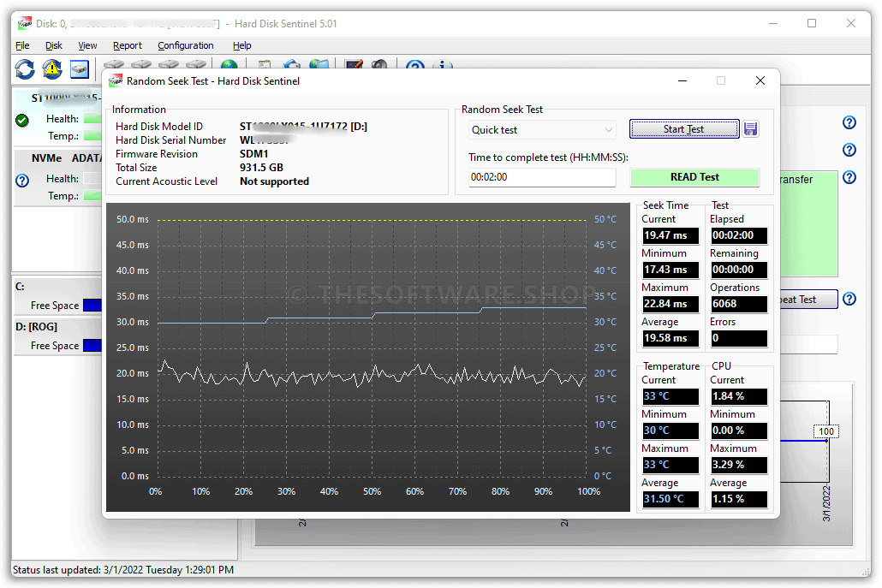Click the minimum seek time value 17.43 ms

(x=670, y=270)
